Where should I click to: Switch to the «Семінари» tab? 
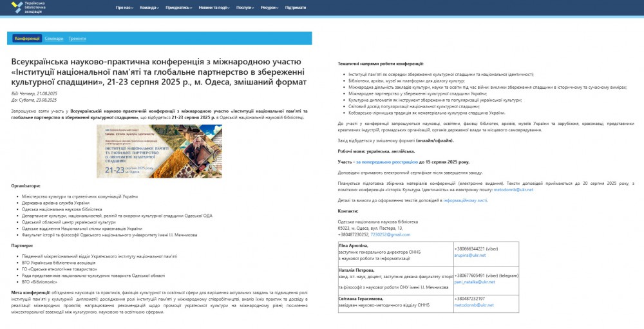point(54,39)
